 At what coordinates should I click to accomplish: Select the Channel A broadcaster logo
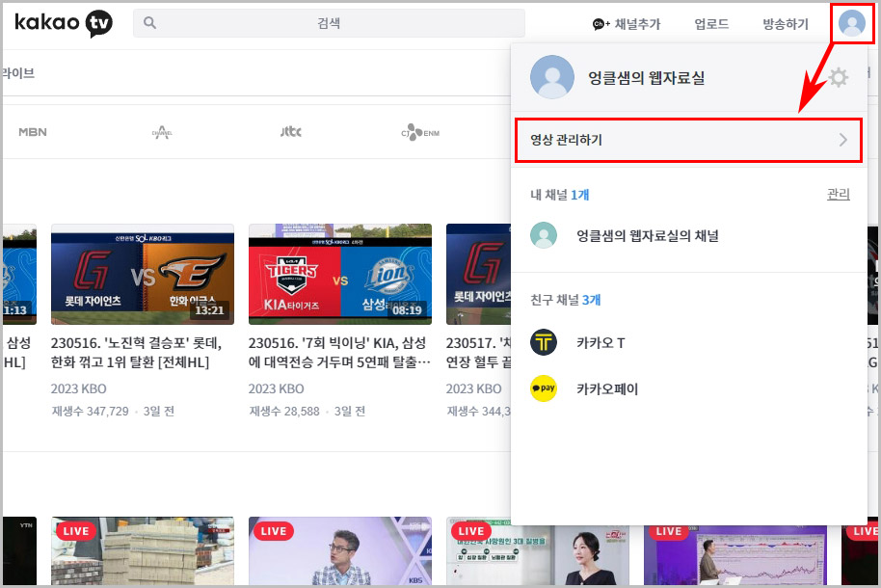(162, 132)
